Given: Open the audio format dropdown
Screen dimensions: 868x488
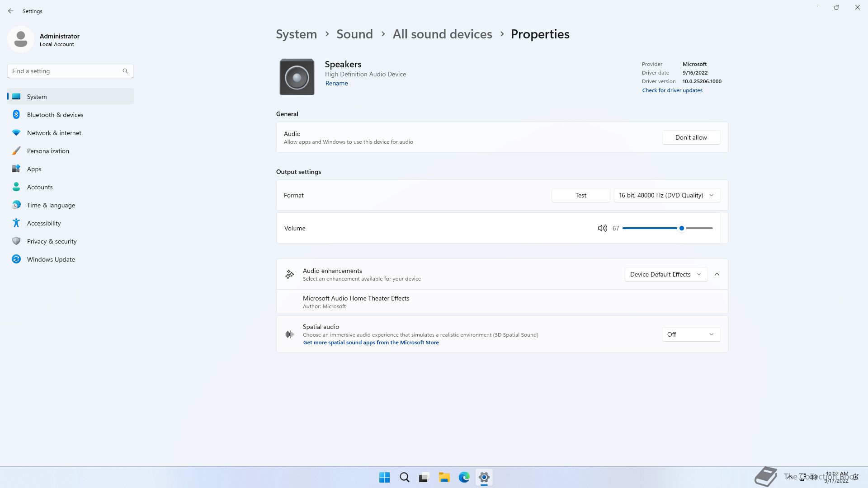Looking at the screenshot, I should (667, 195).
